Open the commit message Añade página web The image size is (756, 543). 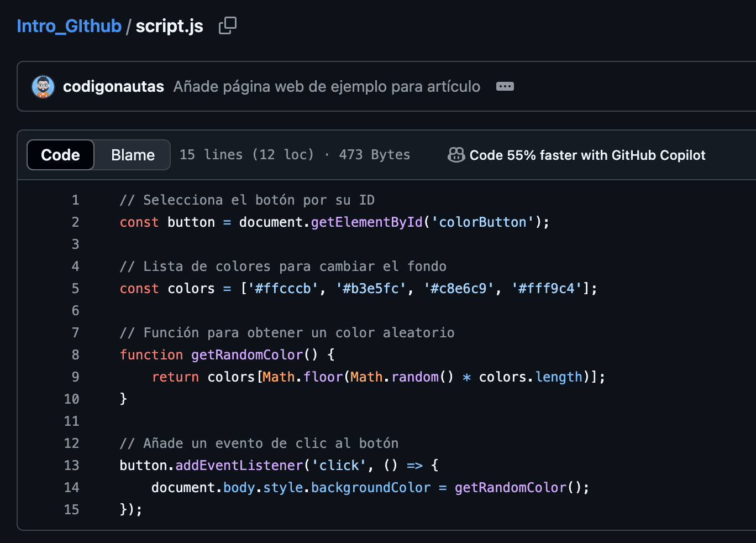(327, 86)
